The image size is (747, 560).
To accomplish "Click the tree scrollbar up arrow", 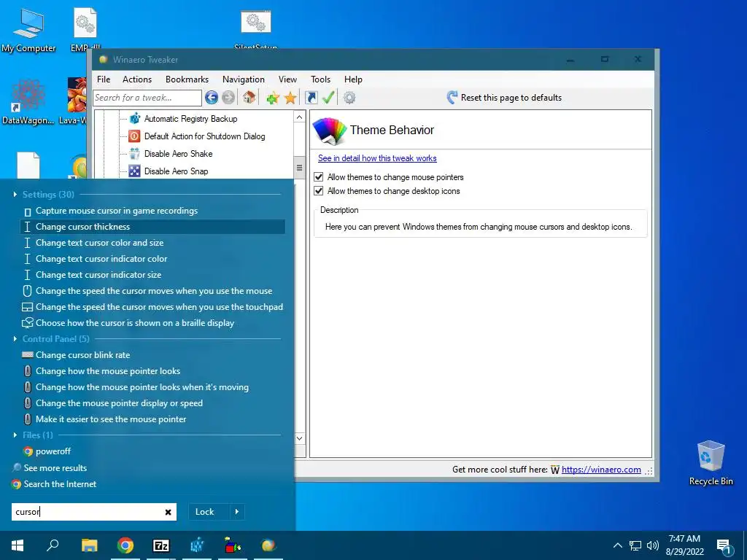I will tap(299, 117).
